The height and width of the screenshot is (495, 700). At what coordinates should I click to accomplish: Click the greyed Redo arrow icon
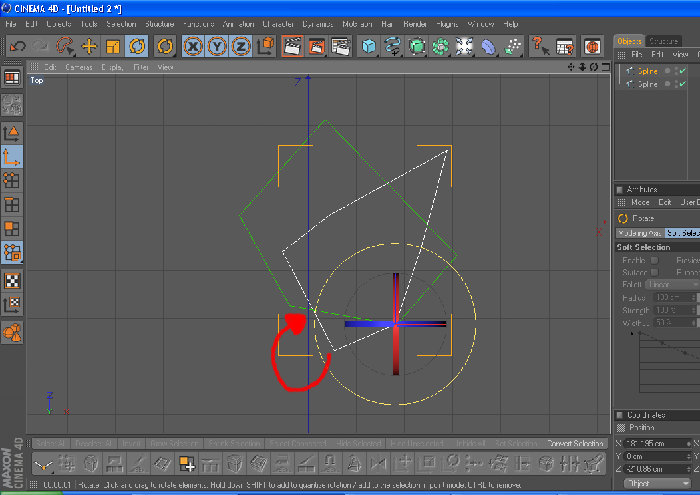tap(40, 46)
